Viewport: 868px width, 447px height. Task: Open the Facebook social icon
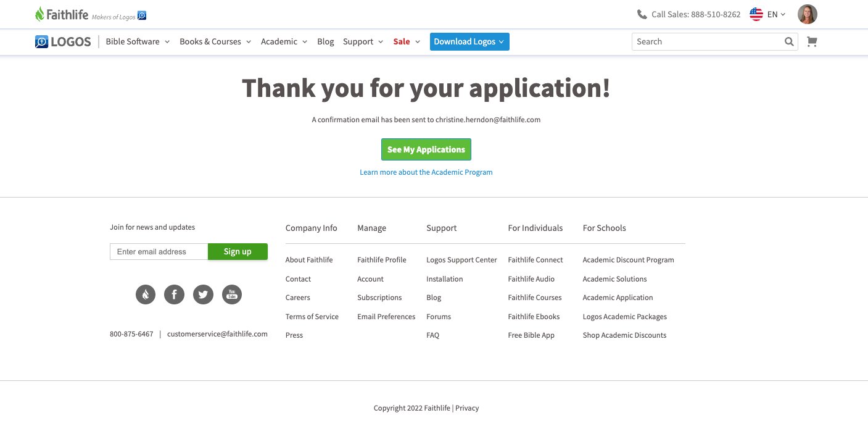174,295
